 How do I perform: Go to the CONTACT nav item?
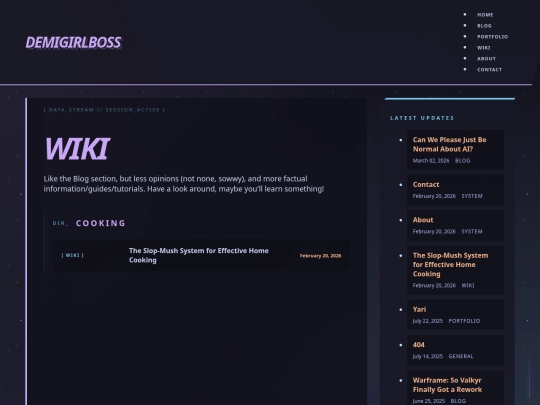coord(489,70)
